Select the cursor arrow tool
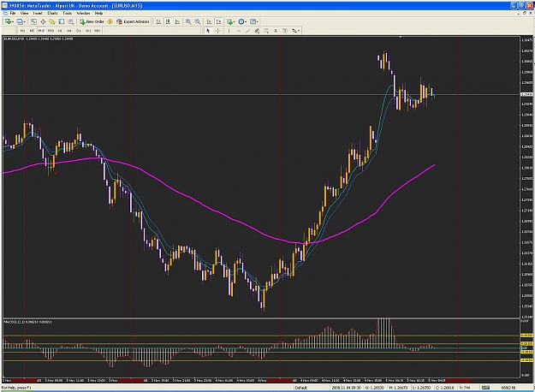This screenshot has height=392, width=535. [x=208, y=31]
